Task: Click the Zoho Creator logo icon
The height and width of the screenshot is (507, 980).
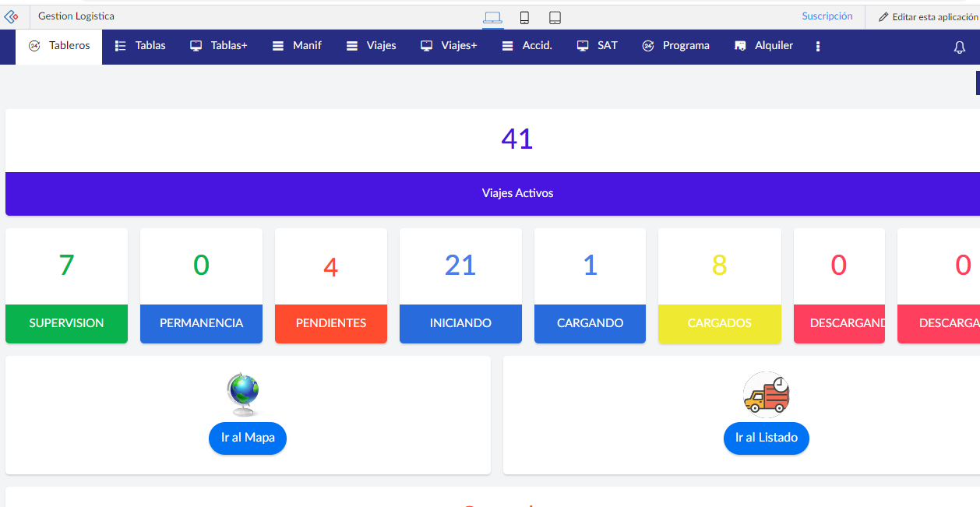Action: [11, 16]
